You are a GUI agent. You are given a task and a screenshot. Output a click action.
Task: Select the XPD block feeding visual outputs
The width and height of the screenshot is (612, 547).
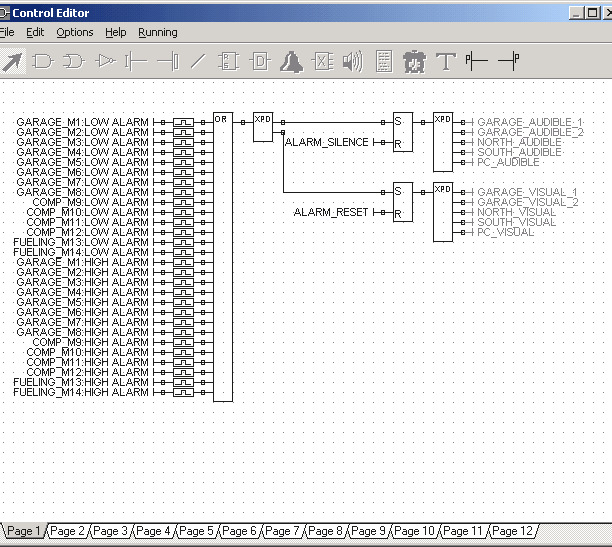coord(443,212)
